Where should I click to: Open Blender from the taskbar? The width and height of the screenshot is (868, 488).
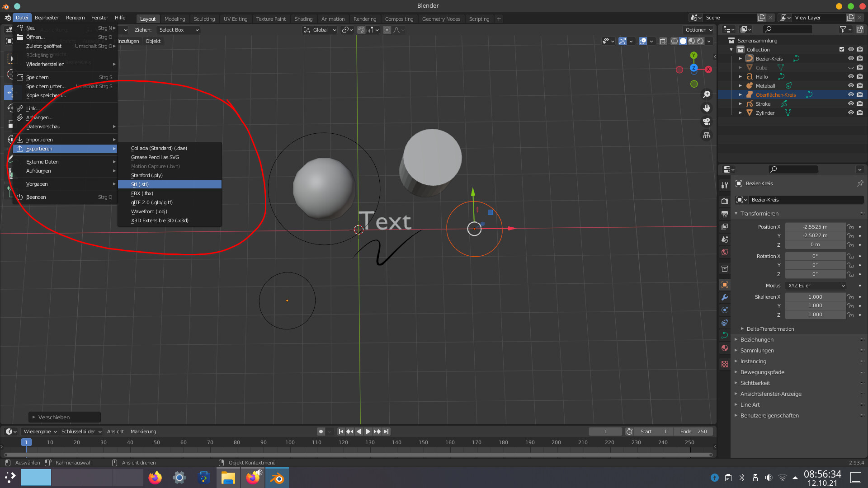pyautogui.click(x=277, y=478)
